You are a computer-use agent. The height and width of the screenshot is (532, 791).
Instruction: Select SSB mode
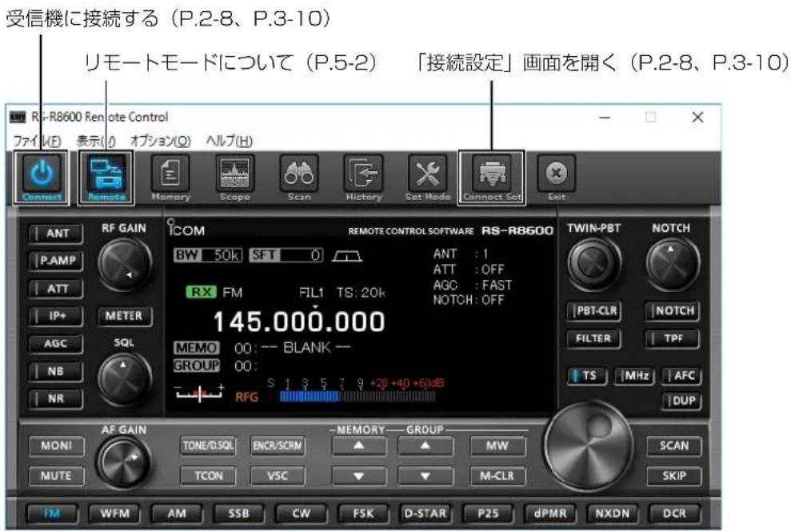pyautogui.click(x=238, y=514)
